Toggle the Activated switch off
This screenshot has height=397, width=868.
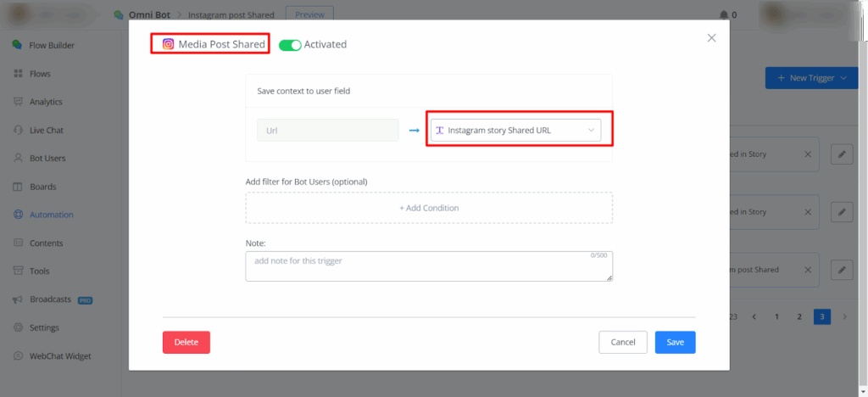click(x=290, y=45)
